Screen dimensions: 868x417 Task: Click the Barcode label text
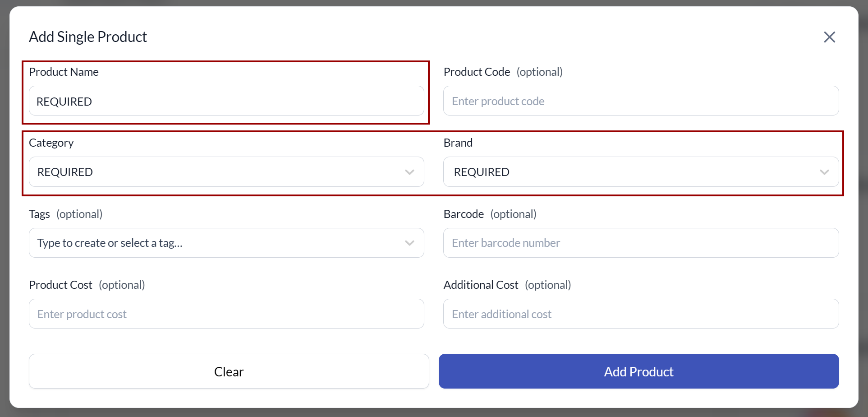pos(464,214)
